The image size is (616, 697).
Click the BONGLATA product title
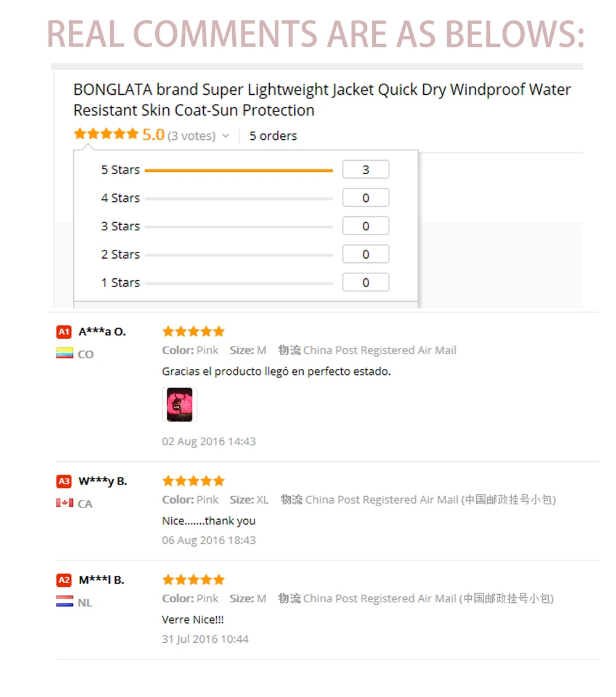[322, 100]
